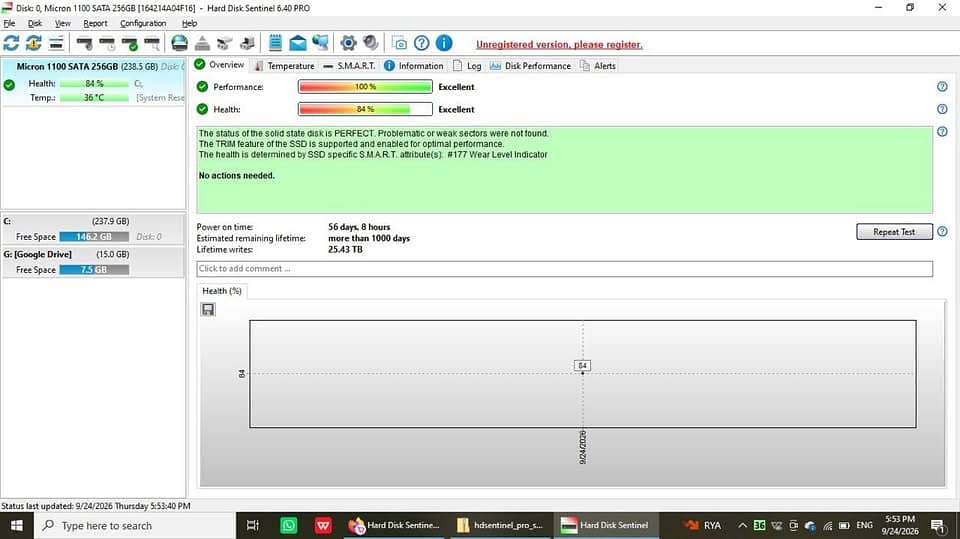The image size is (960, 539).
Task: Click the network monitors toolbar icon
Action: [x=320, y=43]
